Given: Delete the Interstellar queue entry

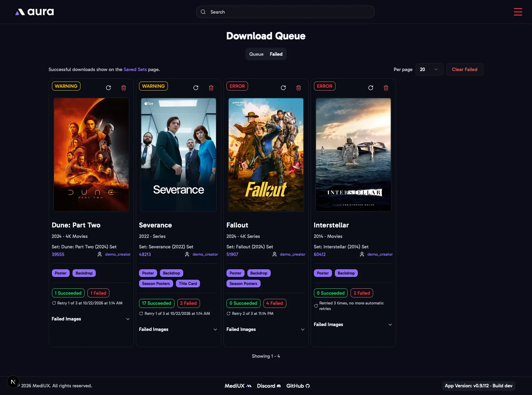Looking at the screenshot, I should pyautogui.click(x=386, y=88).
